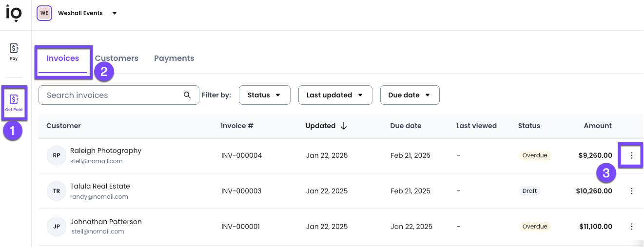Open the Pay section in sidebar
Screen dimensions: 644x247
click(x=14, y=52)
